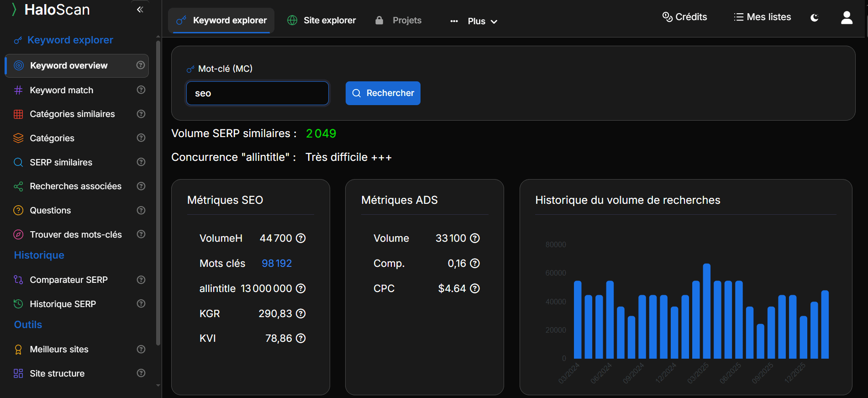Show info tooltip for KGR metric

tap(300, 313)
